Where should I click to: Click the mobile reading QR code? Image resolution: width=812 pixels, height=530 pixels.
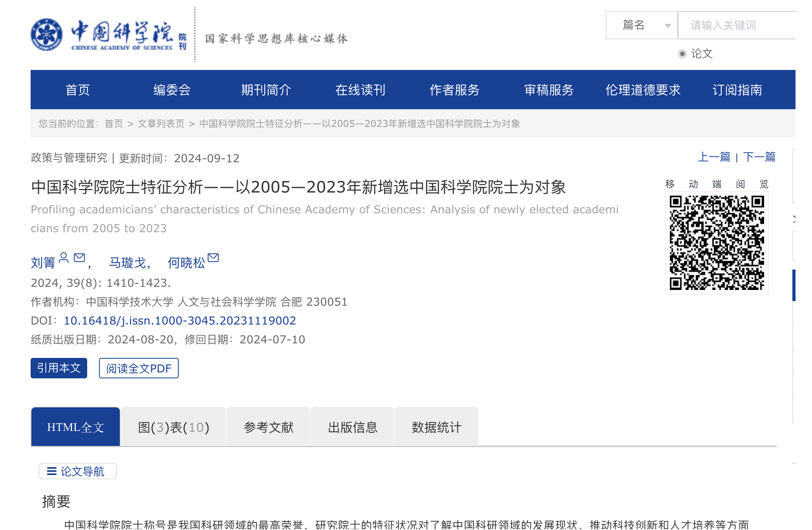(717, 243)
